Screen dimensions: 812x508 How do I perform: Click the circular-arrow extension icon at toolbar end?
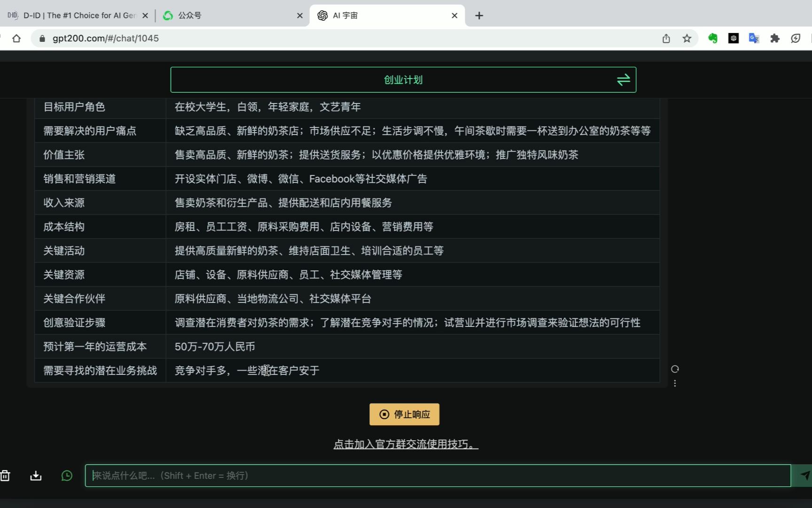pos(796,39)
